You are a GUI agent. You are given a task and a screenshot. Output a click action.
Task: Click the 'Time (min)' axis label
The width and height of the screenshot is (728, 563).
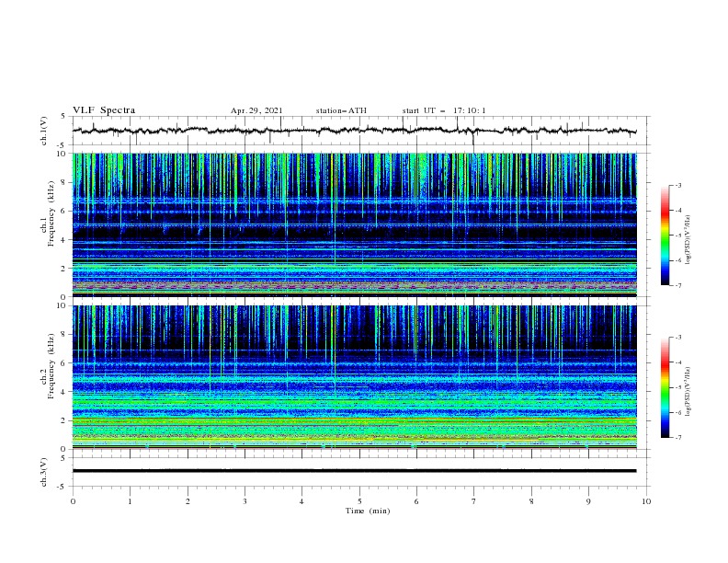368,511
